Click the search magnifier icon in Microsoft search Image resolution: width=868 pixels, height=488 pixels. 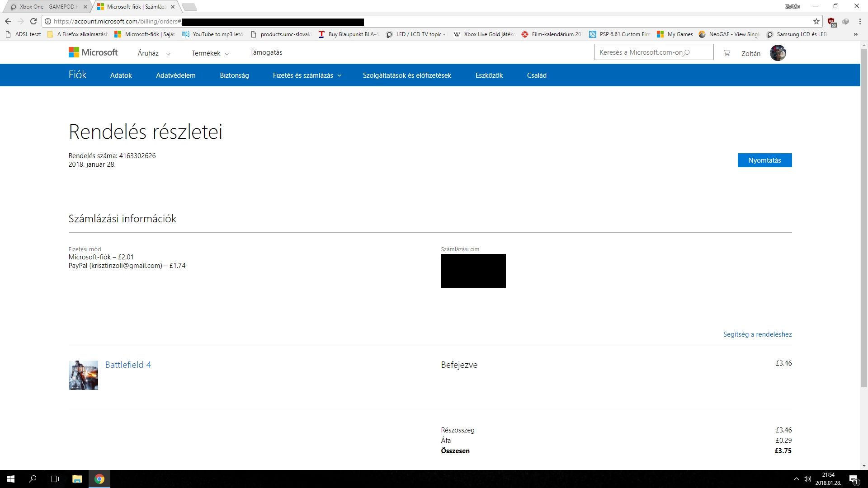[687, 52]
